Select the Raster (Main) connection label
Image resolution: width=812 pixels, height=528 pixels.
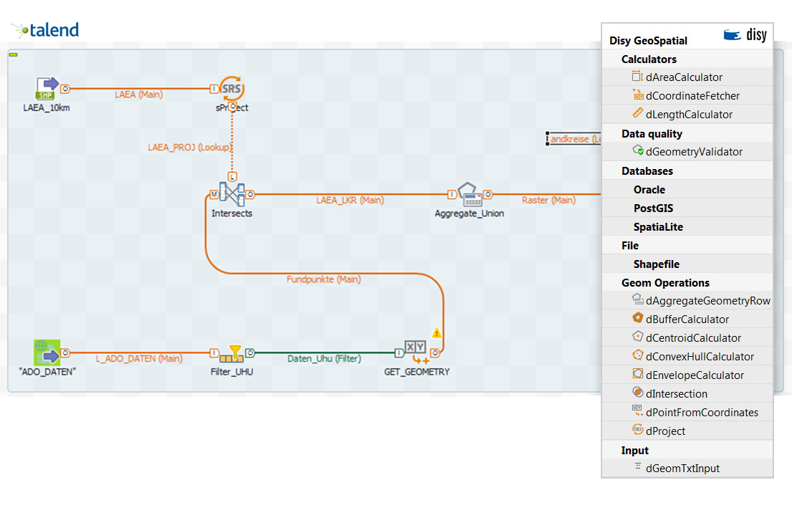548,200
